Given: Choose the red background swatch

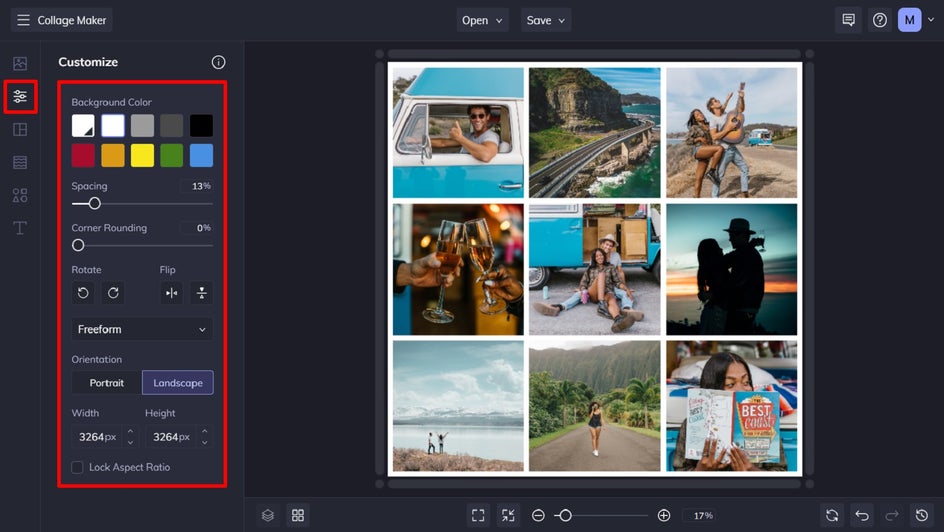Looking at the screenshot, I should (x=83, y=155).
